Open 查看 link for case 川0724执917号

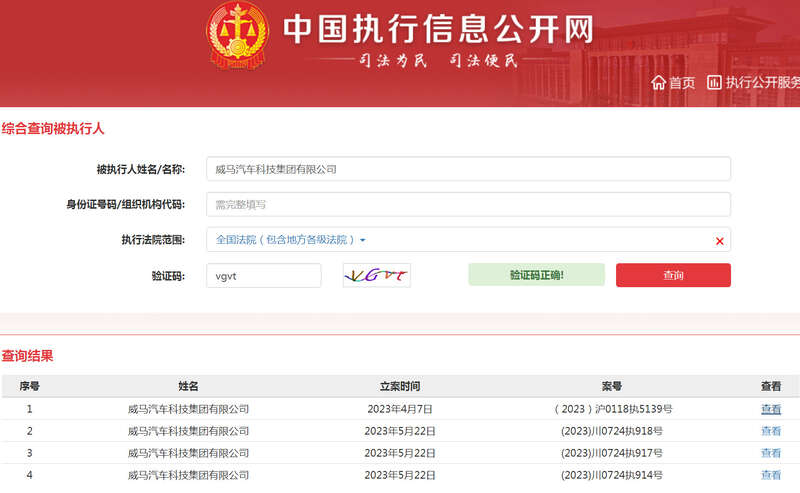[x=770, y=453]
